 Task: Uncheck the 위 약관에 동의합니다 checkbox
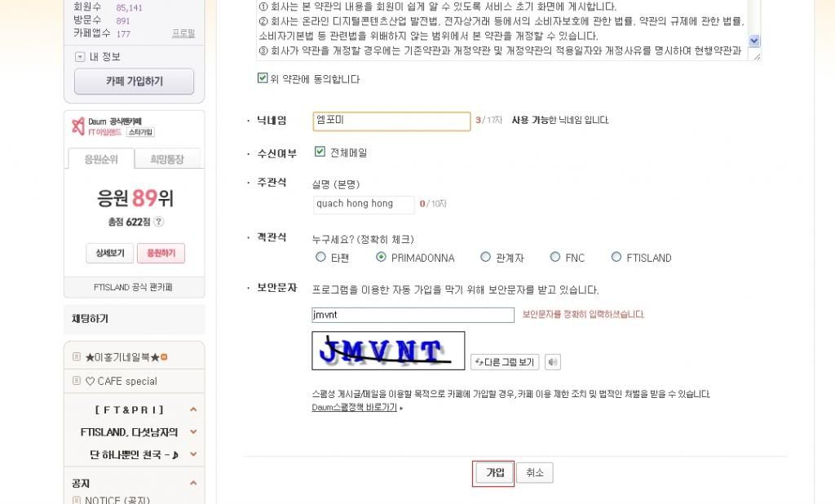263,78
